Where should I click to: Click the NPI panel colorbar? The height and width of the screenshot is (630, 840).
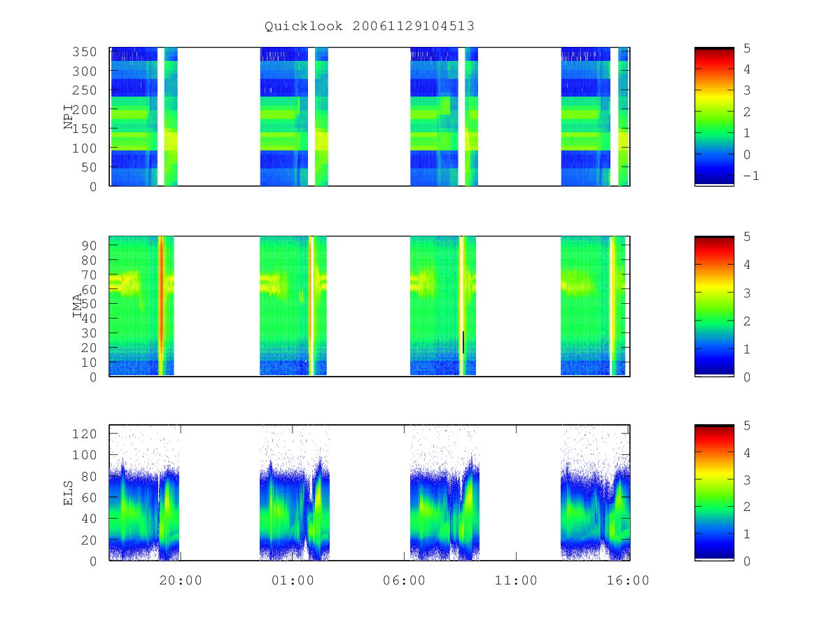tap(714, 117)
